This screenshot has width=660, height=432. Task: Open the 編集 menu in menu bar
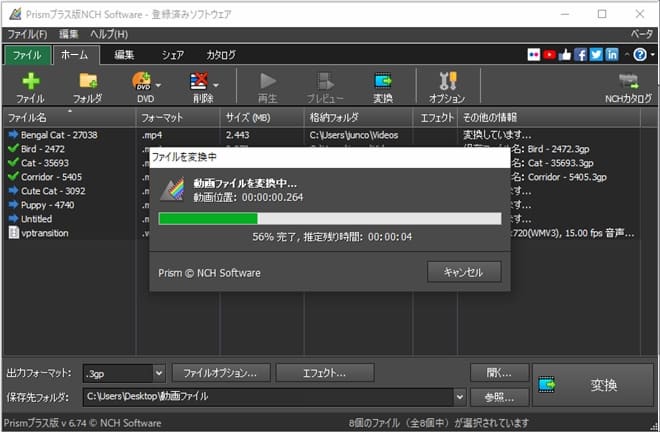tap(68, 34)
